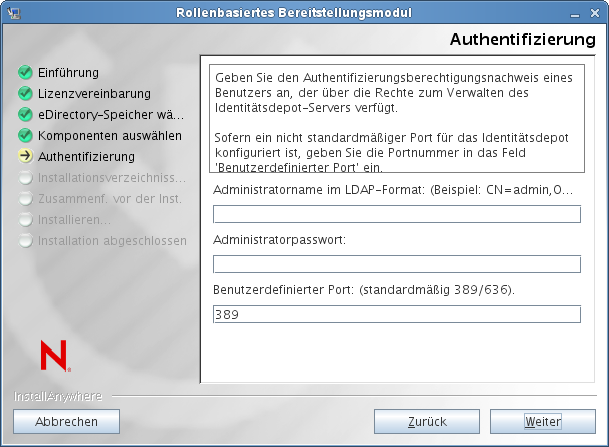Viewport: 609px width, 447px height.
Task: Click the grey step icon next to Installieren
Action: (x=26, y=219)
